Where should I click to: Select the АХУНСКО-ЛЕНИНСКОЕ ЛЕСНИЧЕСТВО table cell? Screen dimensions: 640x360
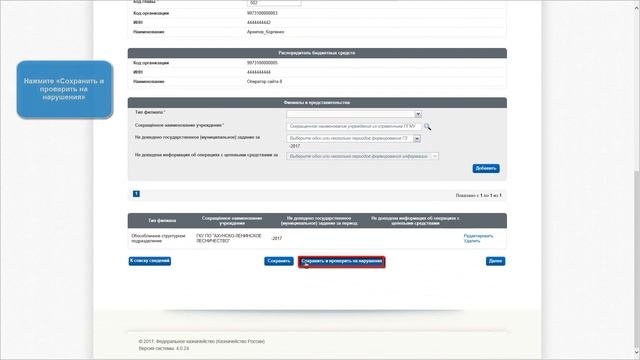pos(229,238)
